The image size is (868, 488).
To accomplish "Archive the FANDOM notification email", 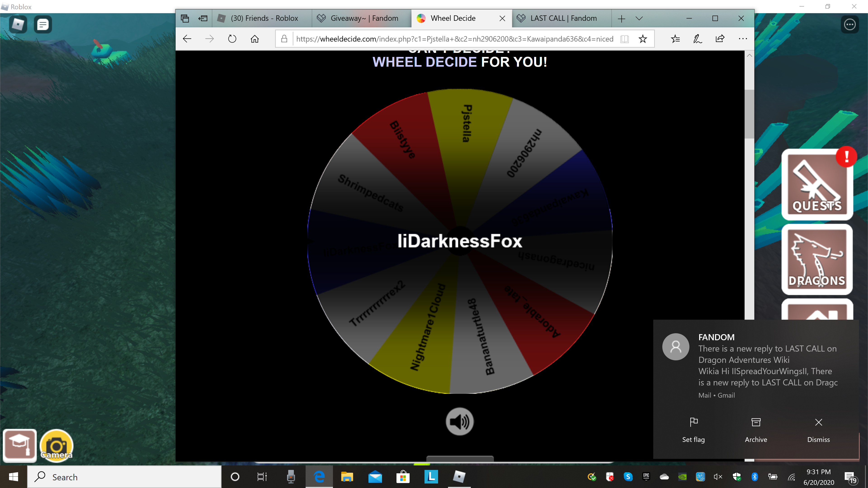I will pyautogui.click(x=756, y=429).
